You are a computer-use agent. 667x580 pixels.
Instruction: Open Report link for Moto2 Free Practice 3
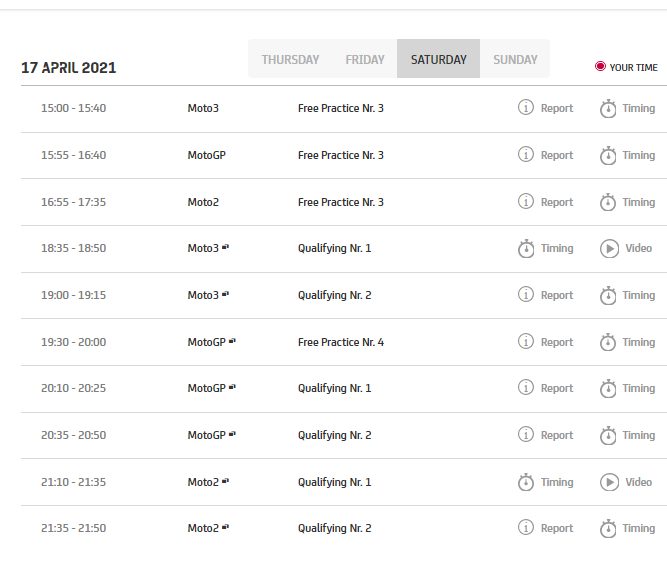556,202
